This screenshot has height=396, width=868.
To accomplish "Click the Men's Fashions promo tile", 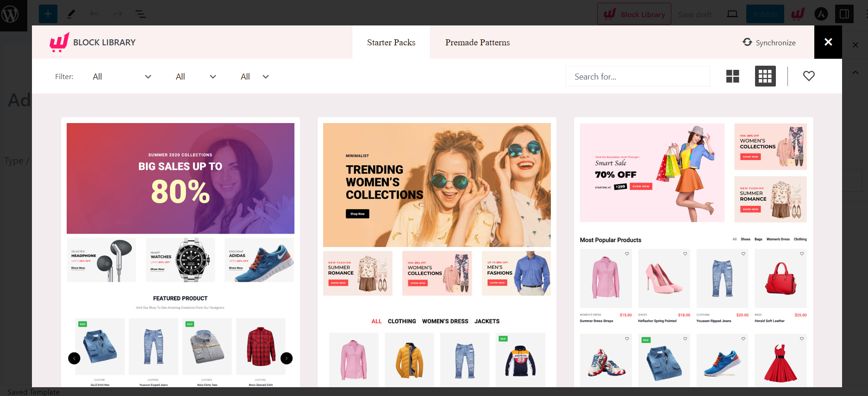I will coord(516,273).
